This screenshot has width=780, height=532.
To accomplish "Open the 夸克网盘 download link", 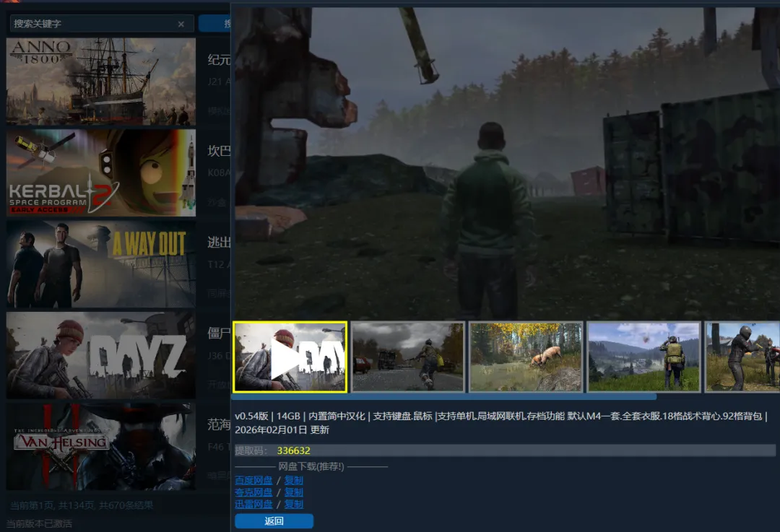I will click(x=253, y=492).
